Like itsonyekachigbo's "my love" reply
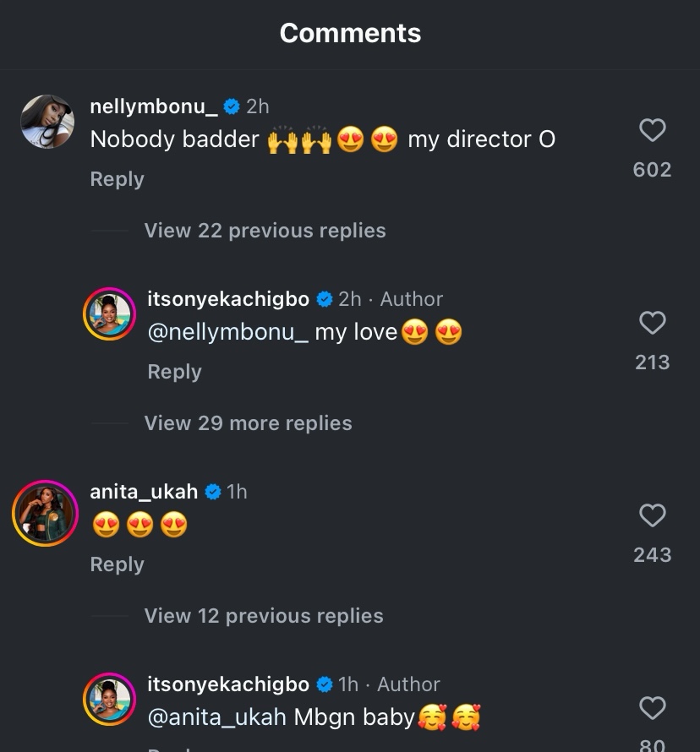 tap(652, 323)
